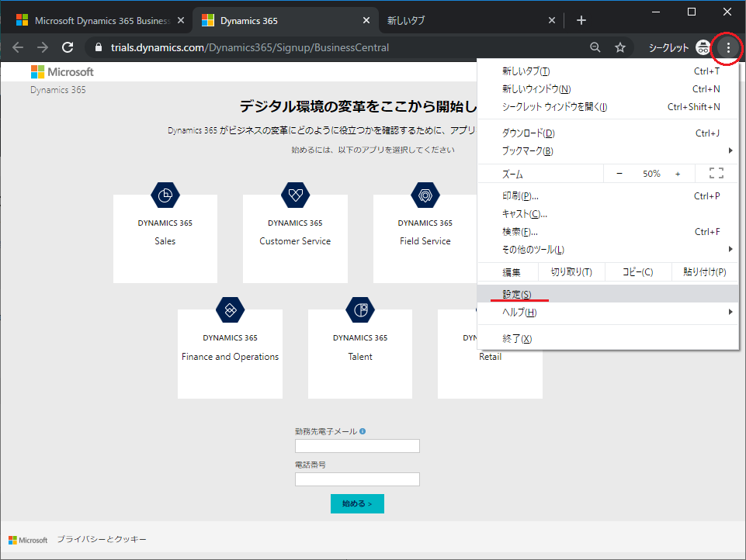Screen dimensions: 746x560
Task: Expand the ブックマーク(B) submenu
Action: 608,150
